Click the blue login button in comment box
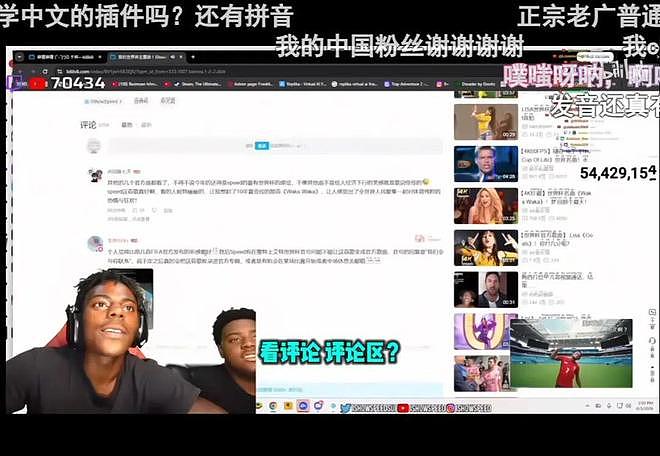This screenshot has width=660, height=456. pos(262,146)
